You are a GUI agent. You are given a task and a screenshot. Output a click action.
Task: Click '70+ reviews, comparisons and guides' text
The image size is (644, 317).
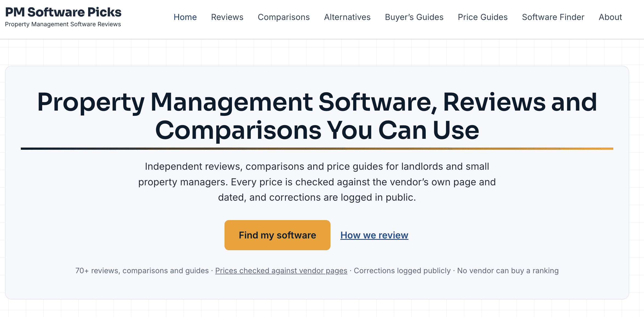point(142,271)
